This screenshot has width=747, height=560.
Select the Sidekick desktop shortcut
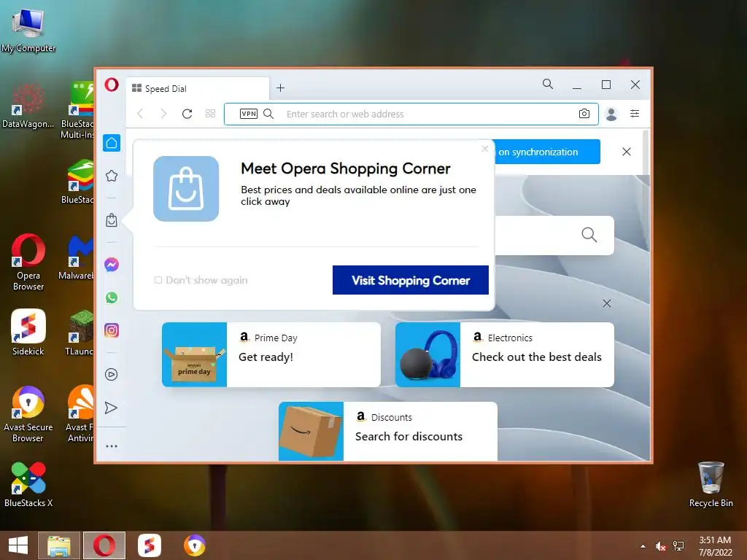coord(28,332)
